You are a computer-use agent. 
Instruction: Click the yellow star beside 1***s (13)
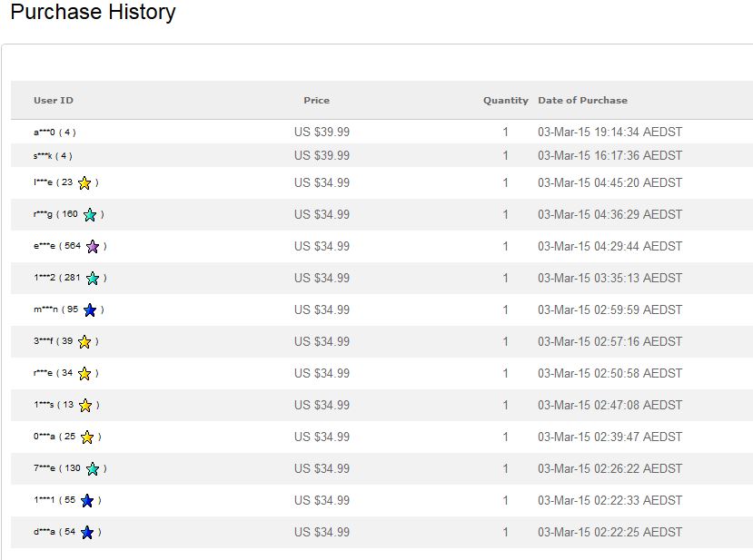point(85,405)
